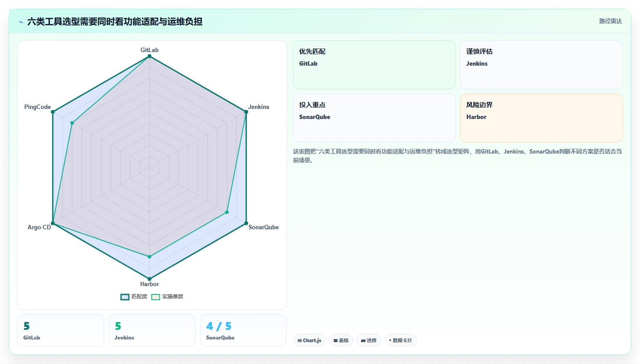Click the 匹配度 data point at the PingCode vertex
The image size is (640, 364).
tap(53, 112)
